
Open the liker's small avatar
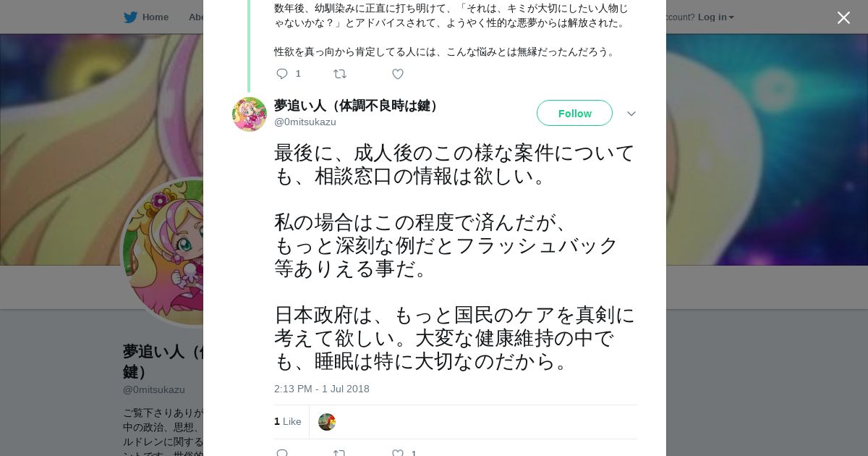tap(327, 422)
